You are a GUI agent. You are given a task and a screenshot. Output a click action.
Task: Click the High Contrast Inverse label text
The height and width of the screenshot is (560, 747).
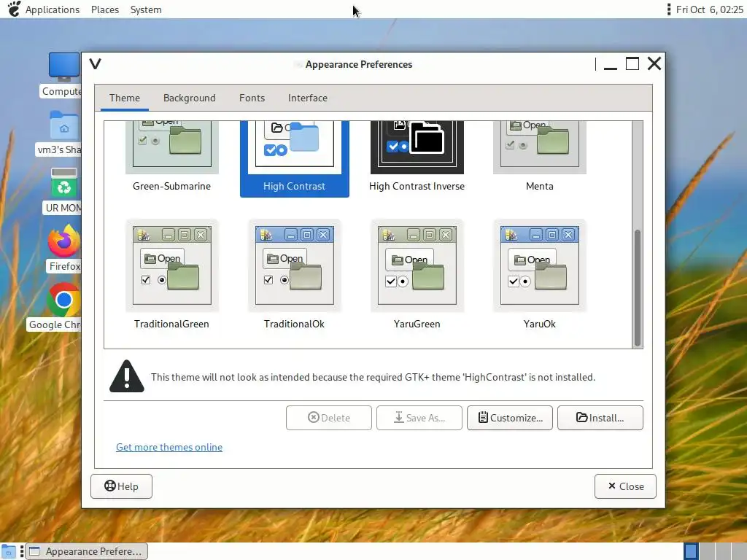[417, 186]
